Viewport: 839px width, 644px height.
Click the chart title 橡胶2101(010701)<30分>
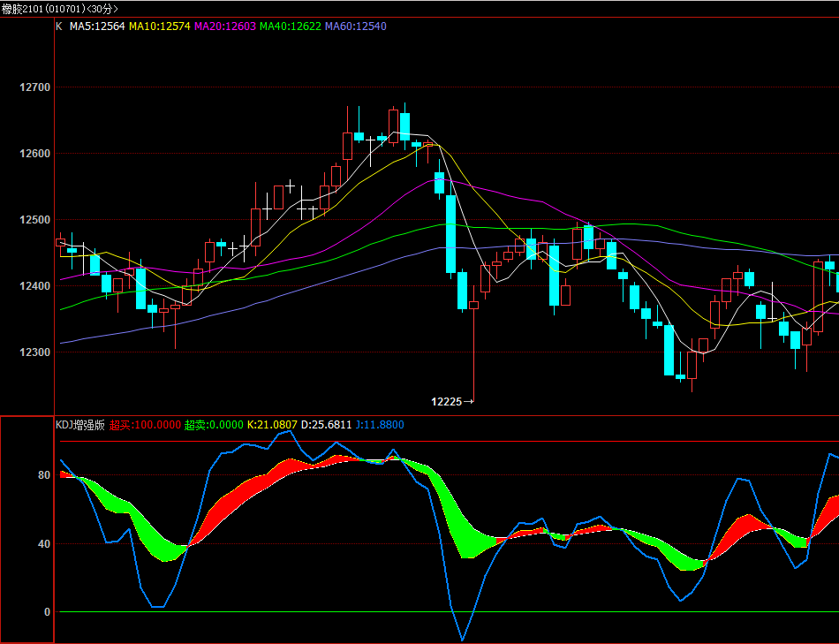59,9
